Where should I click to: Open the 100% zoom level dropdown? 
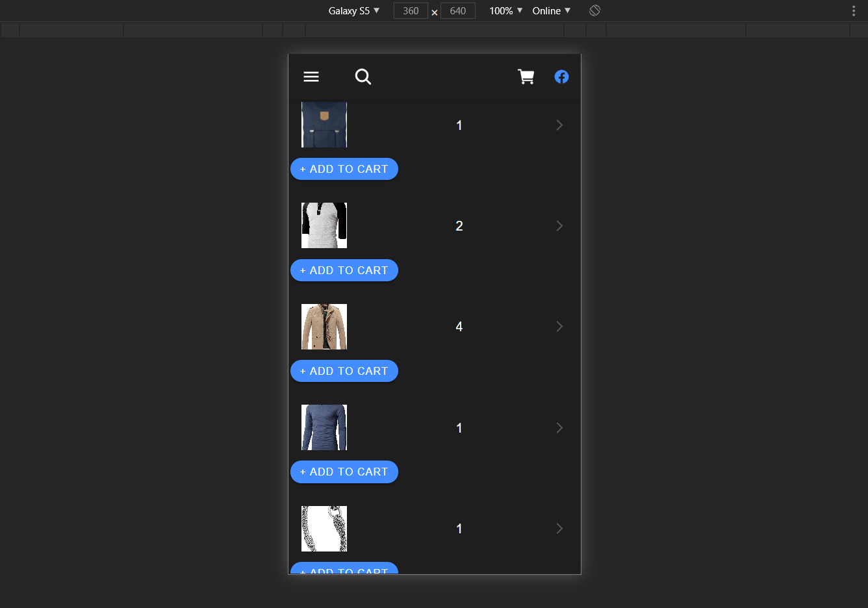[x=505, y=10]
